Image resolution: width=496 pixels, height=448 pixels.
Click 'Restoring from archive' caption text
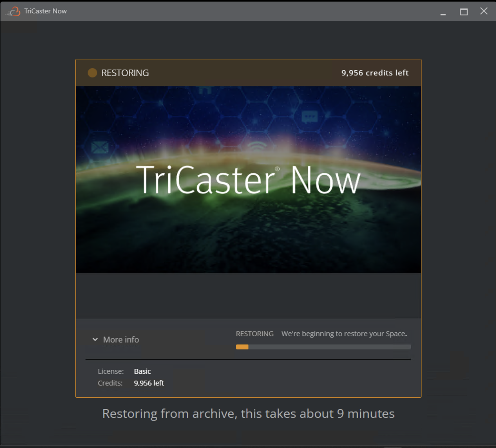point(248,414)
